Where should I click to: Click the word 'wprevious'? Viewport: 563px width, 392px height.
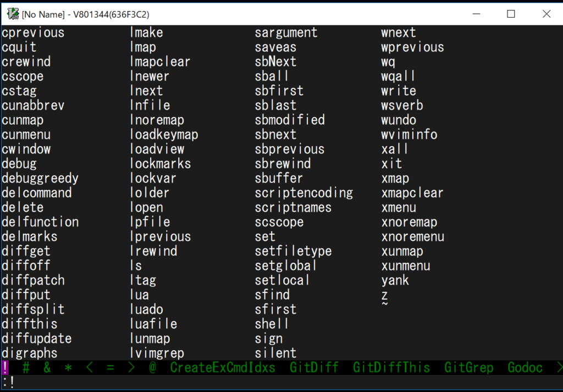[x=412, y=47]
